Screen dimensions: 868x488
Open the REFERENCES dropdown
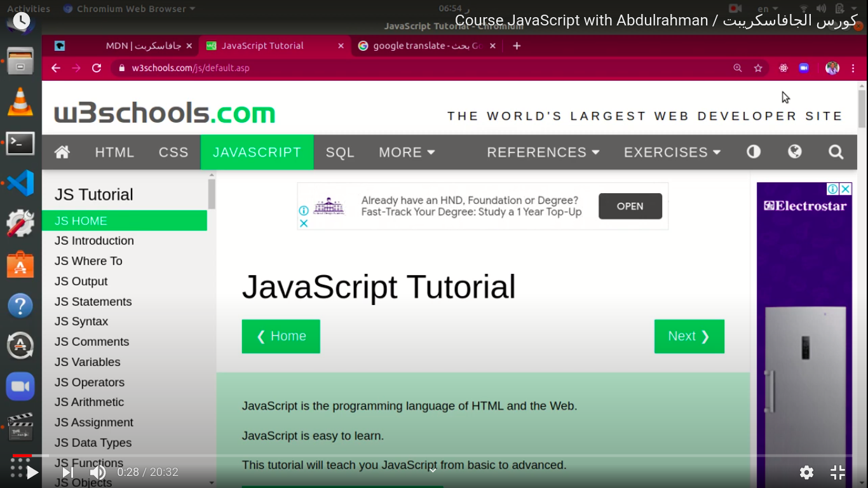[x=543, y=152]
